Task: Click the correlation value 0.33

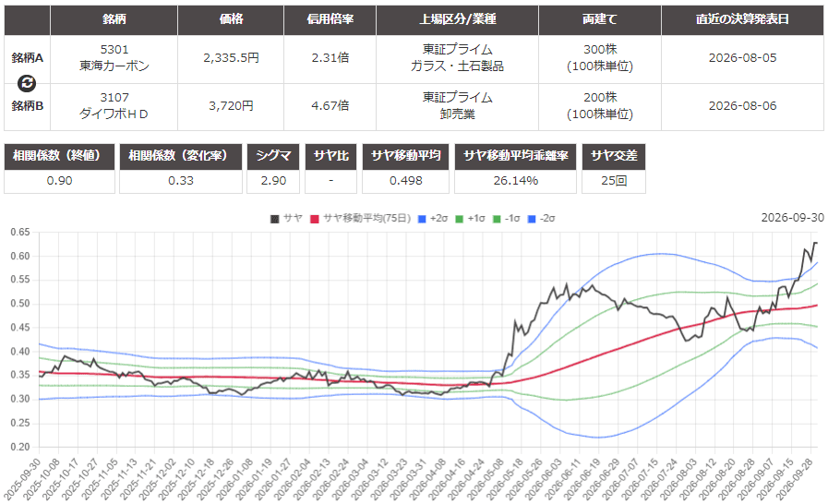Action: [x=181, y=181]
